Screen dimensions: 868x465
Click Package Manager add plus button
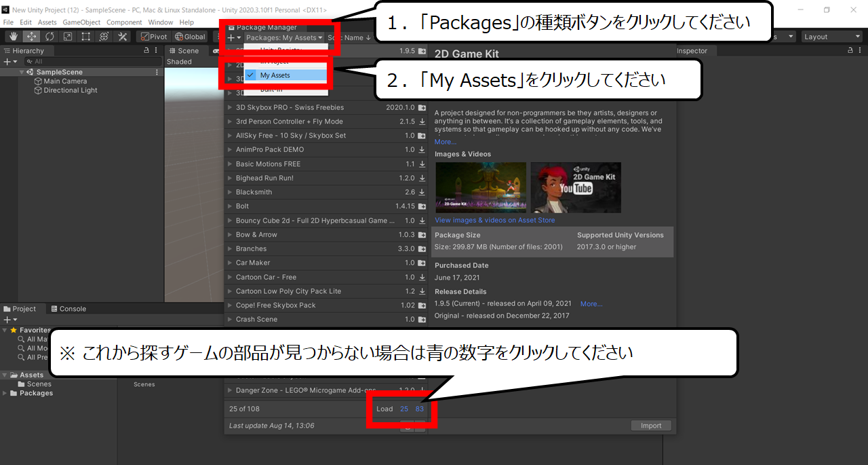click(234, 38)
